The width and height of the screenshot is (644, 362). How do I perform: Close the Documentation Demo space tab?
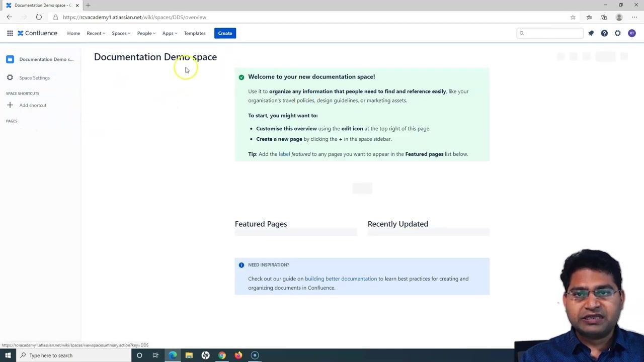click(x=77, y=5)
